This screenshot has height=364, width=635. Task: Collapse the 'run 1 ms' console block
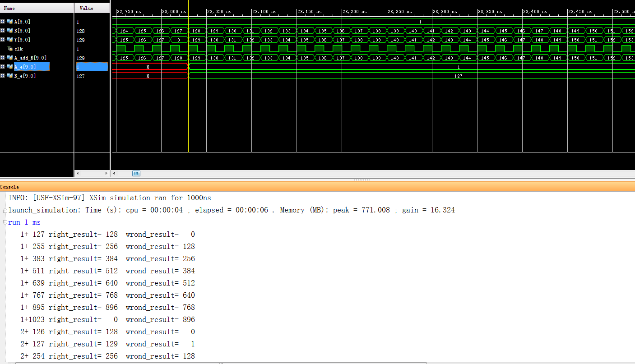5,222
